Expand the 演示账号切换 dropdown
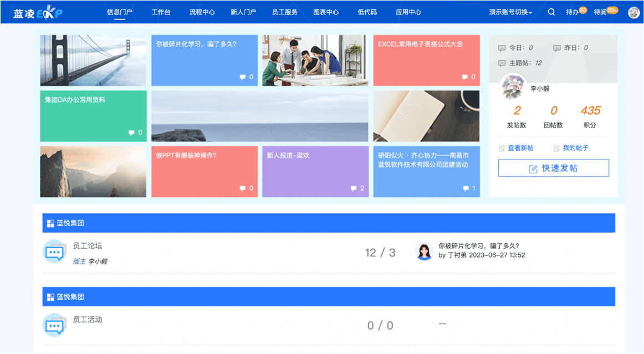Viewport: 644px width, 354px height. [x=510, y=12]
